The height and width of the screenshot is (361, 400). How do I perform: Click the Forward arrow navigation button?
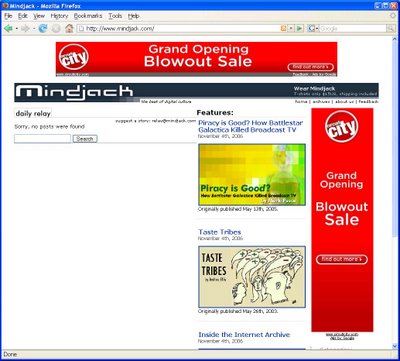(x=25, y=29)
